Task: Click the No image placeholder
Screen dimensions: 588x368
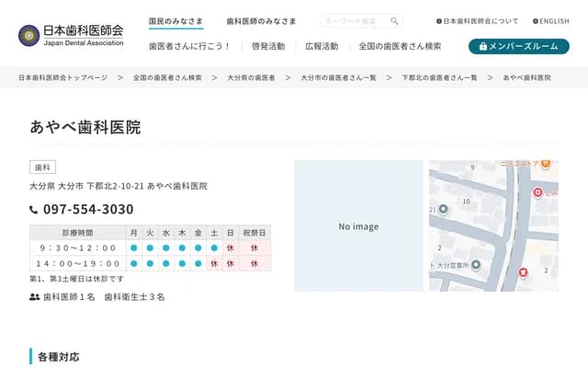Action: click(357, 226)
